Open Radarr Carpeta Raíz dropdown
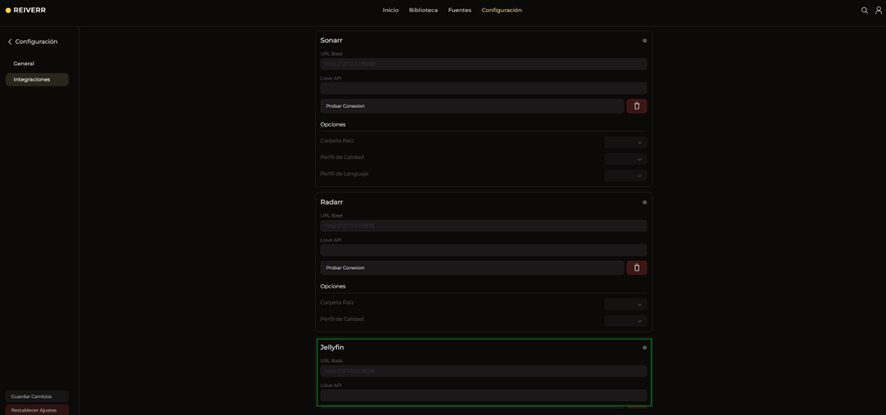Viewport: 886px width, 415px height. pos(626,304)
